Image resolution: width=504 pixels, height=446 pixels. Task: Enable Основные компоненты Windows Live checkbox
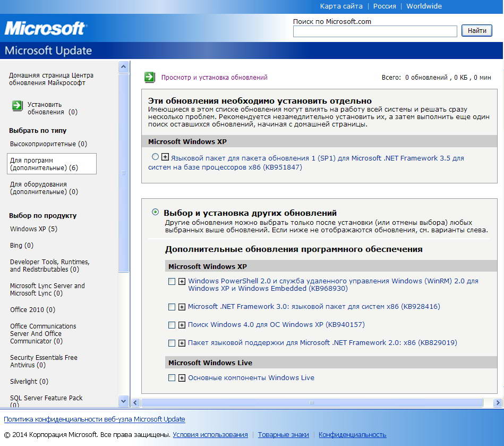click(x=172, y=378)
